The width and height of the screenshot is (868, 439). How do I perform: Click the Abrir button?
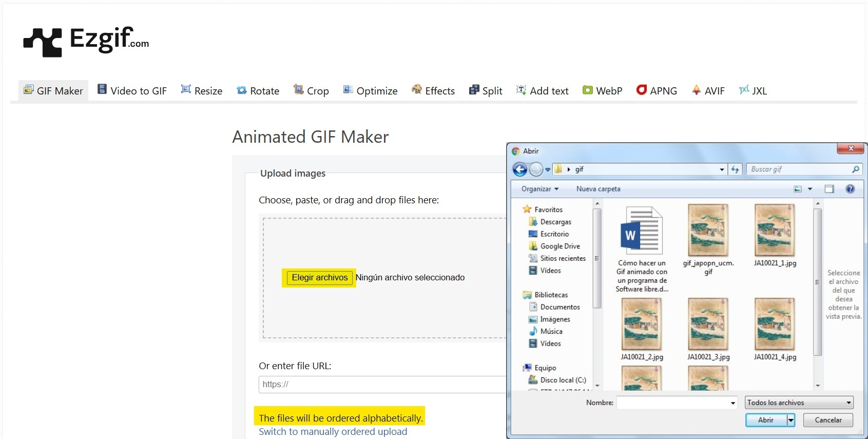pyautogui.click(x=766, y=420)
